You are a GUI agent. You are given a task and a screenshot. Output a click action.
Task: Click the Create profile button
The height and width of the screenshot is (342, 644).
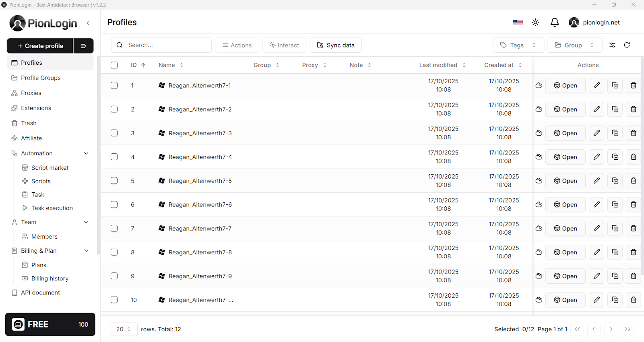pyautogui.click(x=40, y=46)
